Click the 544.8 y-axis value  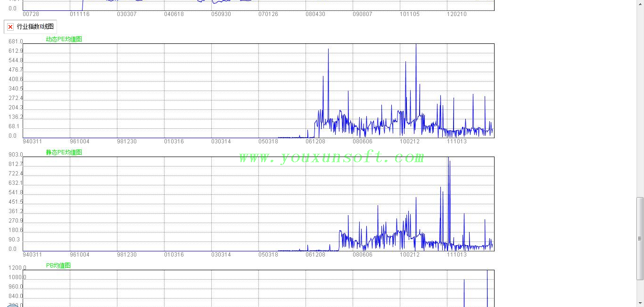point(16,60)
